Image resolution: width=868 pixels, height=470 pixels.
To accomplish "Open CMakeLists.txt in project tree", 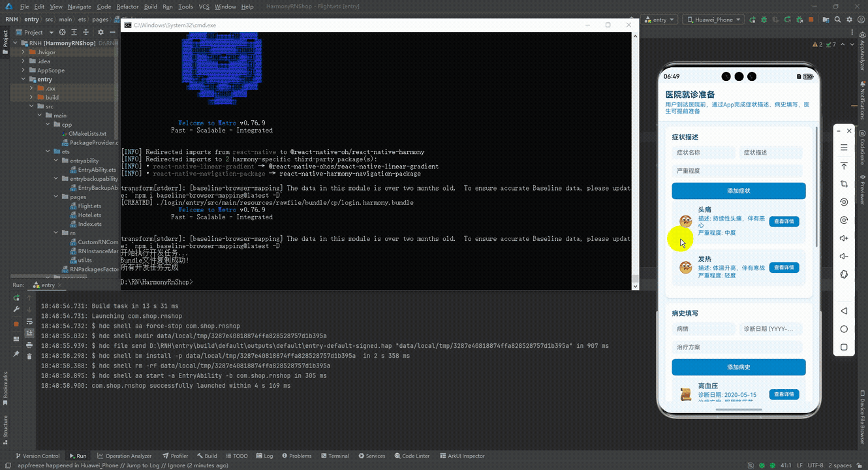I will click(x=83, y=133).
